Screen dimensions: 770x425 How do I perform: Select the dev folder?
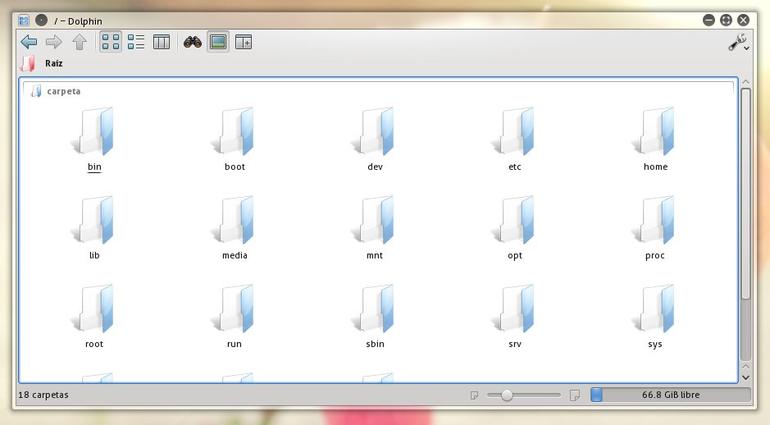[375, 139]
